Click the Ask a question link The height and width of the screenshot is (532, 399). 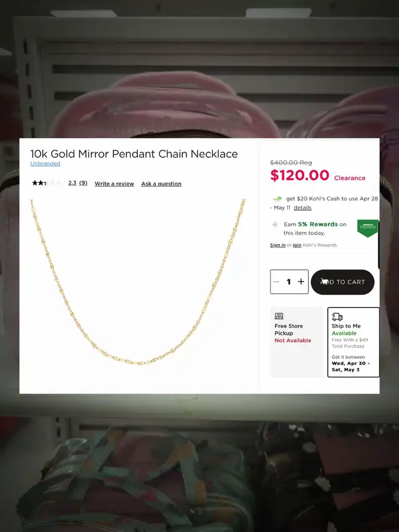pyautogui.click(x=161, y=183)
